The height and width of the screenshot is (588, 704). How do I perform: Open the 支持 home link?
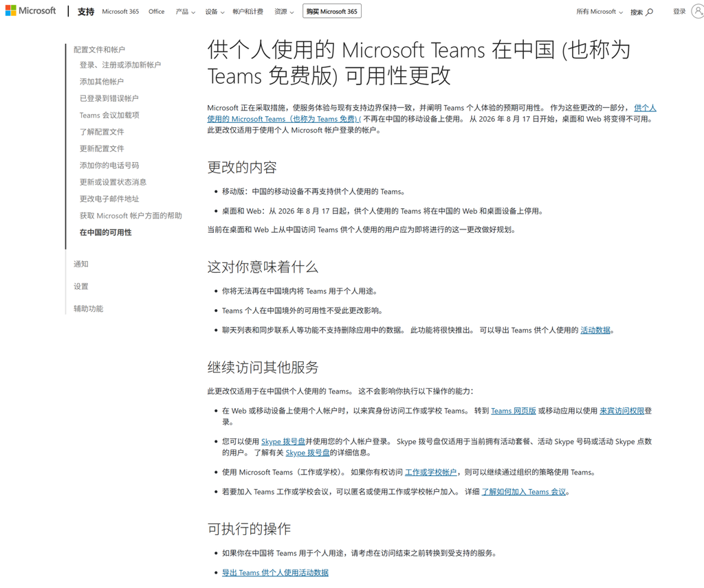pyautogui.click(x=86, y=12)
